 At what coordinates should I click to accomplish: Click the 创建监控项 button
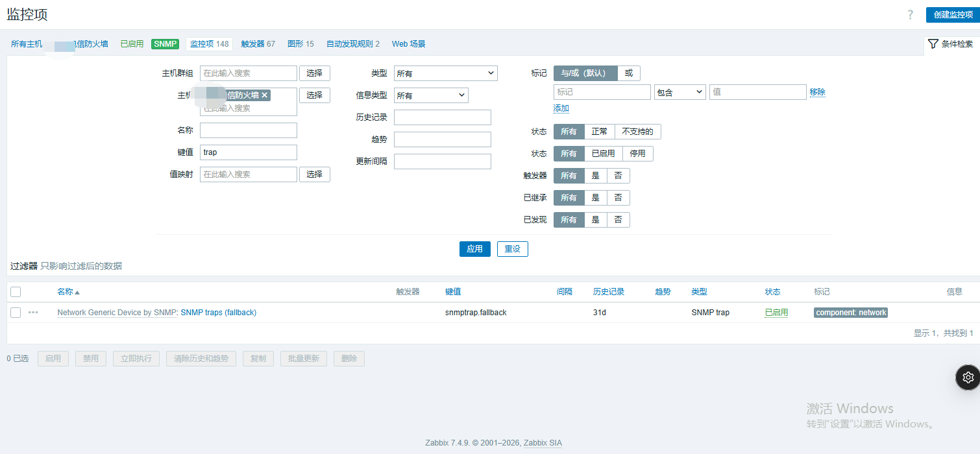point(953,14)
